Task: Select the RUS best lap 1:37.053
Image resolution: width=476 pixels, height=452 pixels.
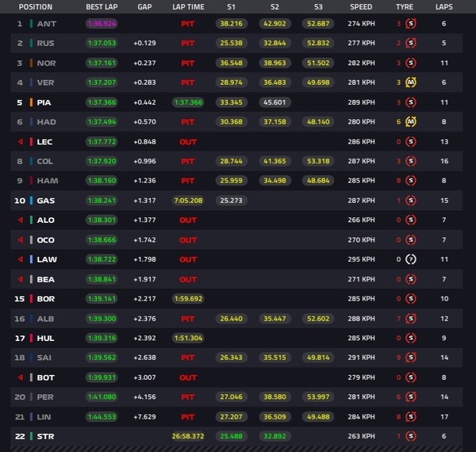Action: [102, 43]
